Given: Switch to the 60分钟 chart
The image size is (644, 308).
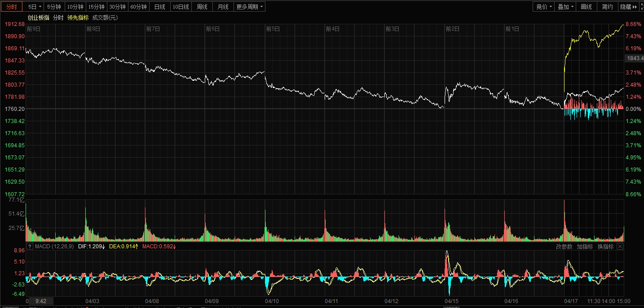Looking at the screenshot, I should [x=138, y=7].
